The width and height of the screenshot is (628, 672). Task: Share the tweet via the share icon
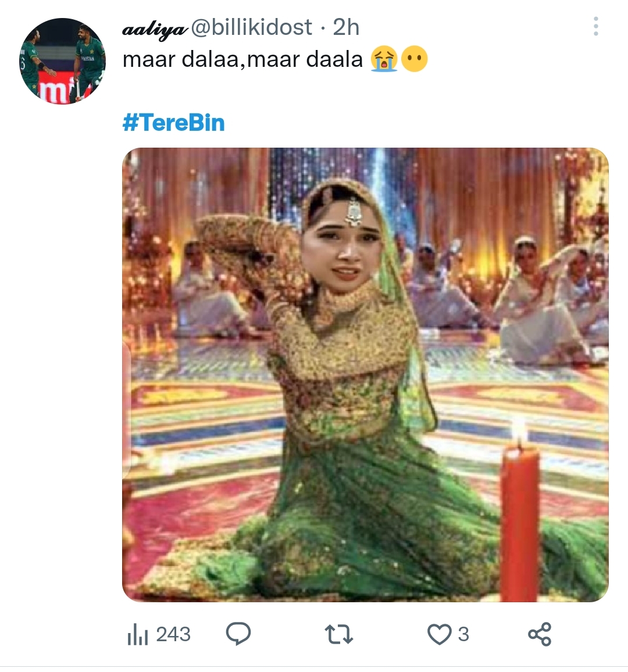[541, 635]
